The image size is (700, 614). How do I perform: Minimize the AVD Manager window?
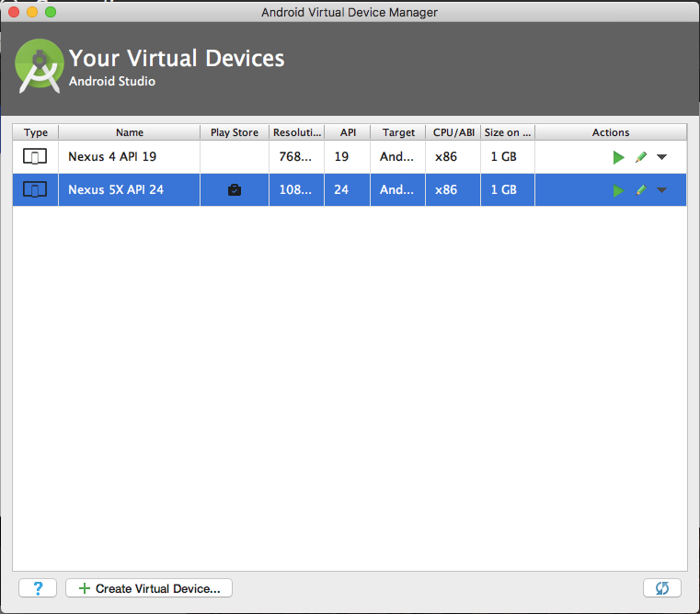pyautogui.click(x=32, y=12)
